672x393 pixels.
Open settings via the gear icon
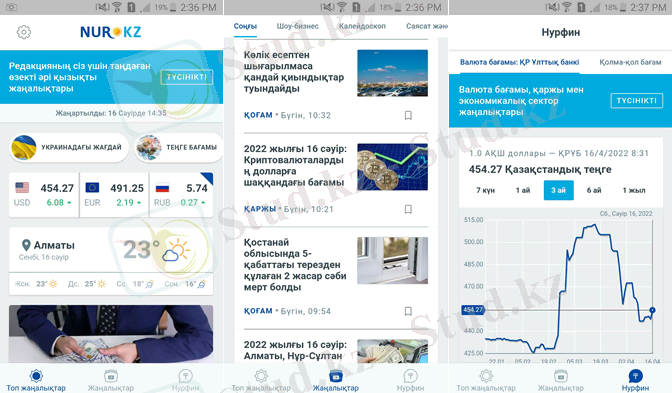pos(24,32)
